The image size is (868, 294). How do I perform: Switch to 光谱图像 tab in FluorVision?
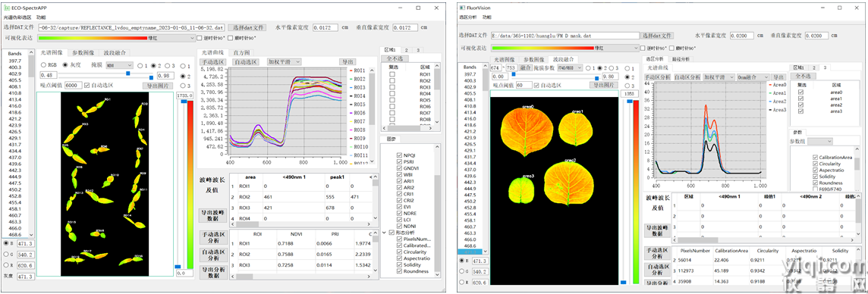pyautogui.click(x=504, y=59)
